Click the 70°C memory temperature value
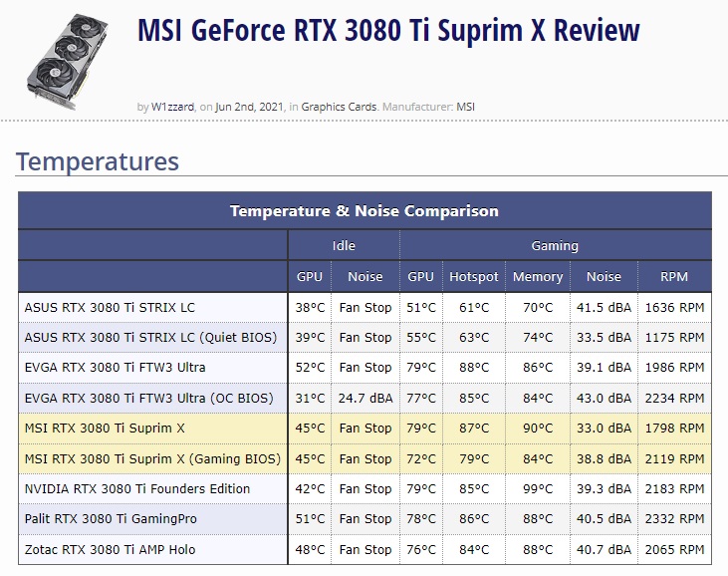This screenshot has height=576, width=728. click(538, 308)
